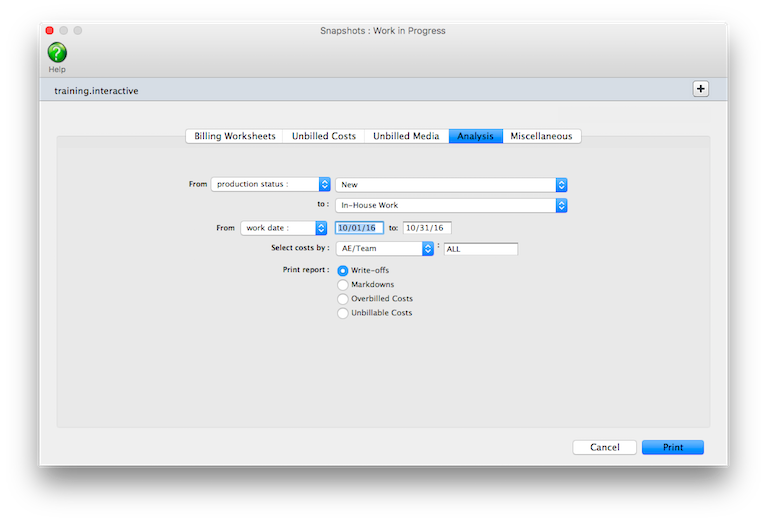The height and width of the screenshot is (522, 767).
Task: Switch to the Billing Worksheets tab
Action: pos(234,136)
